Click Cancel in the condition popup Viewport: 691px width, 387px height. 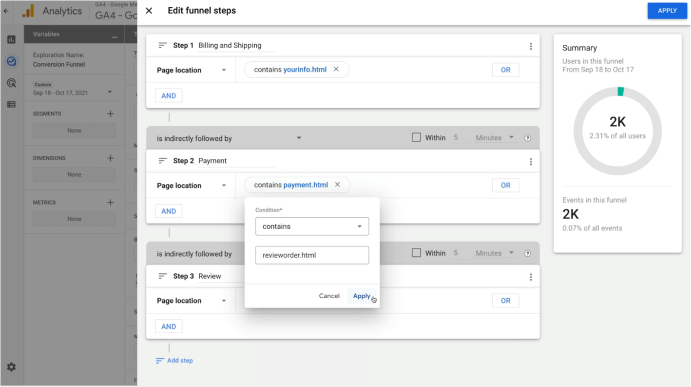point(329,296)
